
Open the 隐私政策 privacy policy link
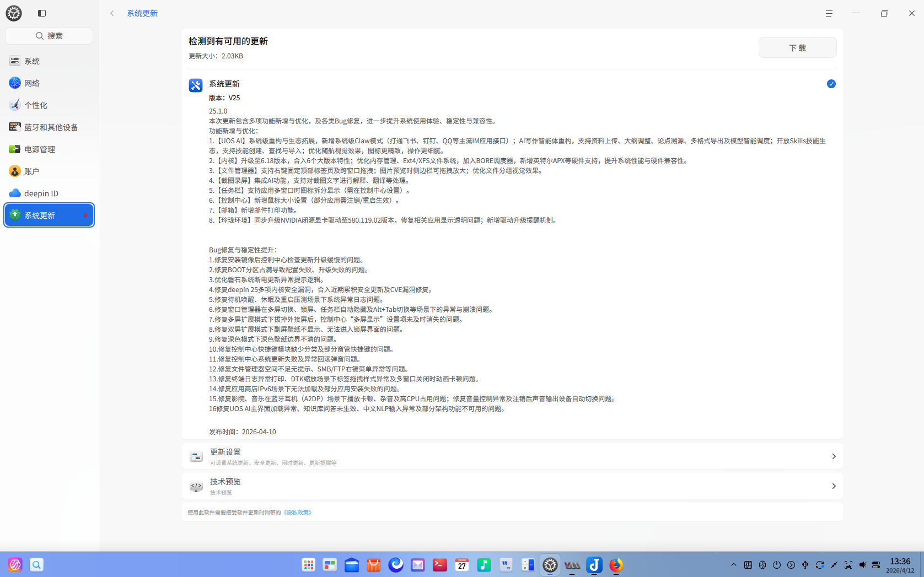click(298, 513)
